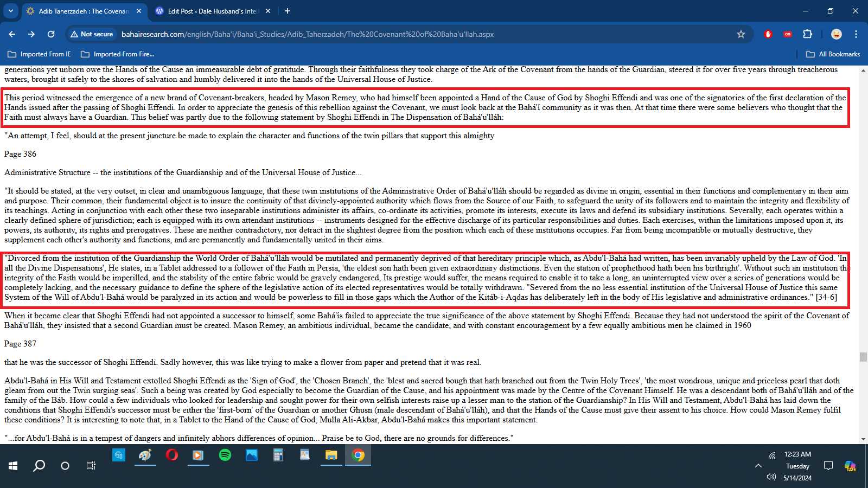Expand the tab search dropdown

[x=10, y=11]
